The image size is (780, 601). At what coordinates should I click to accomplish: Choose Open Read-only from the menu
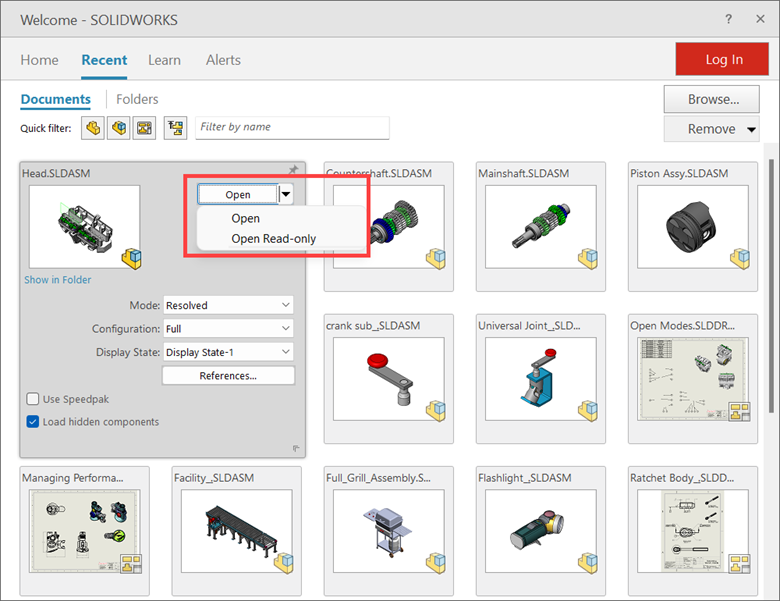(x=274, y=239)
